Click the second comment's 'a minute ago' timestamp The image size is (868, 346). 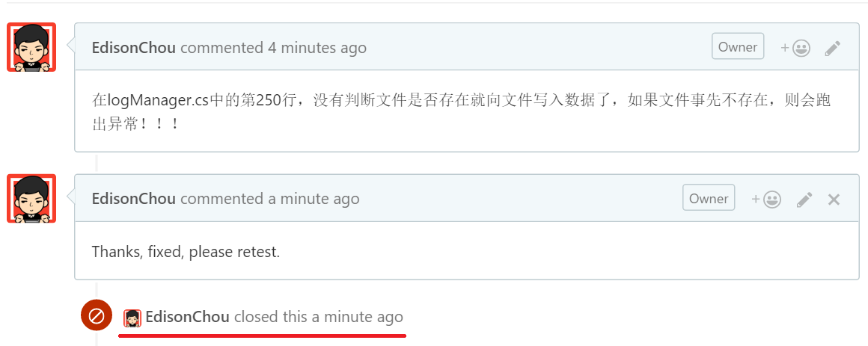click(314, 199)
